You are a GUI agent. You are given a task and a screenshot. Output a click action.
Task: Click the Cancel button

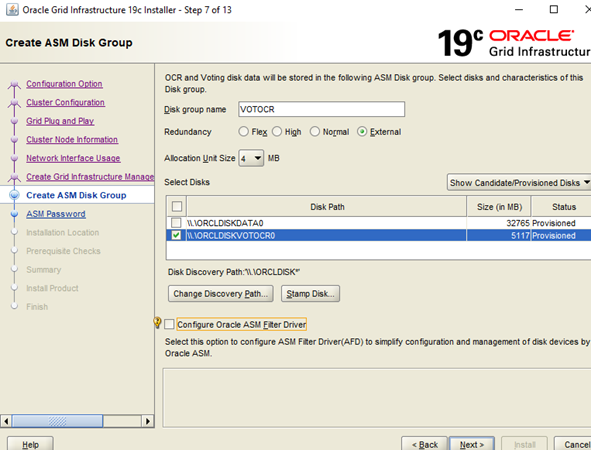click(573, 444)
